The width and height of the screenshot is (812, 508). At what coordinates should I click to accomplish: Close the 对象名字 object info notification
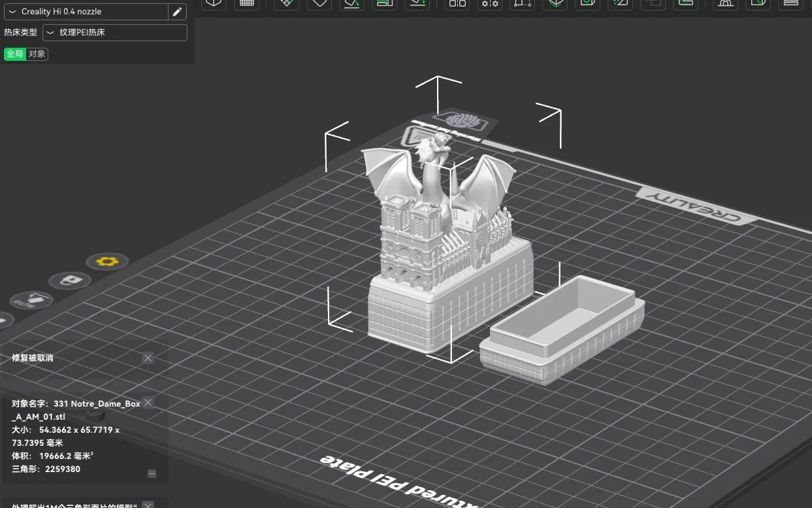pos(148,403)
